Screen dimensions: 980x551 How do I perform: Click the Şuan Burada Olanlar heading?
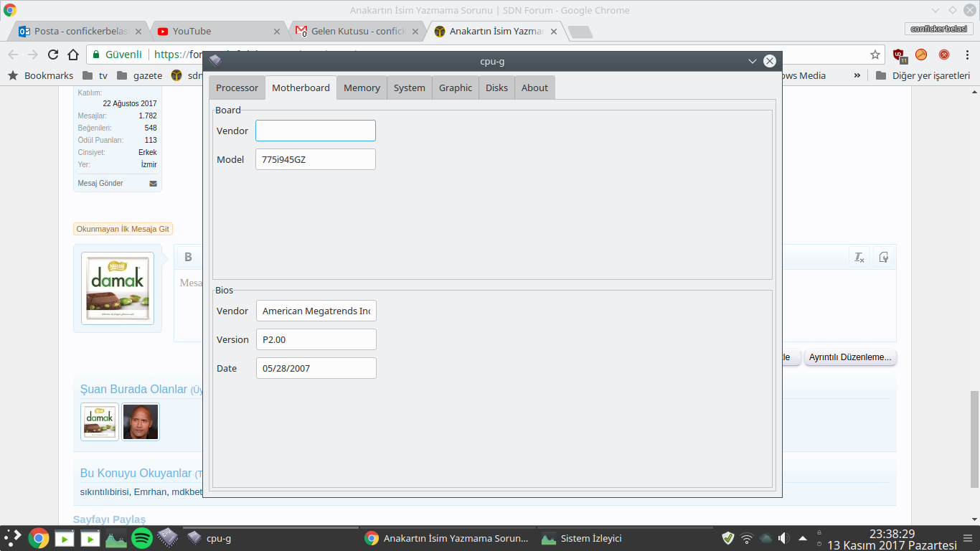click(133, 389)
